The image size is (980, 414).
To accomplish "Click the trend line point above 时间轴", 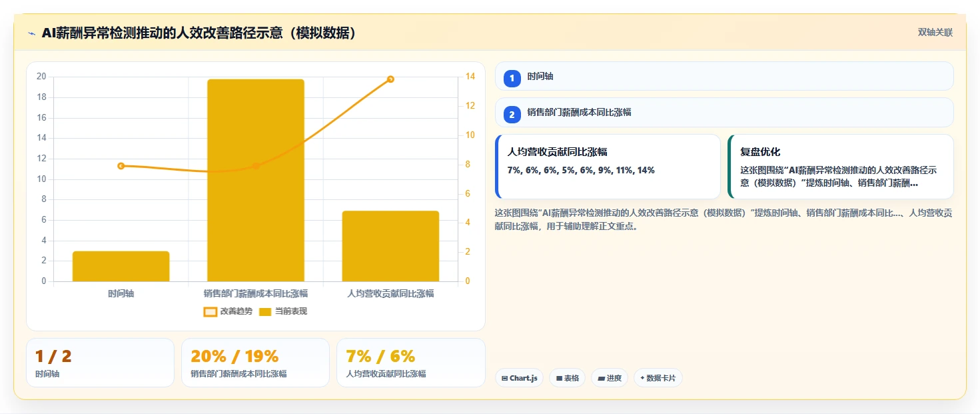I will (x=121, y=166).
